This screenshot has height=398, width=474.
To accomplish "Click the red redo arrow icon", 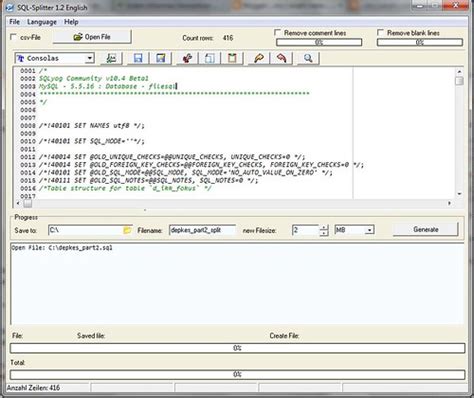I will click(x=281, y=58).
